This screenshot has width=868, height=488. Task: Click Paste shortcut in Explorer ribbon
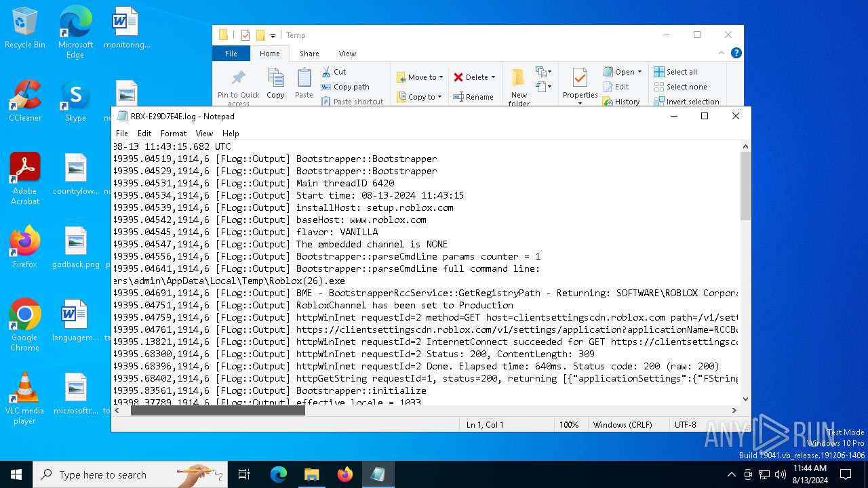click(x=352, y=102)
